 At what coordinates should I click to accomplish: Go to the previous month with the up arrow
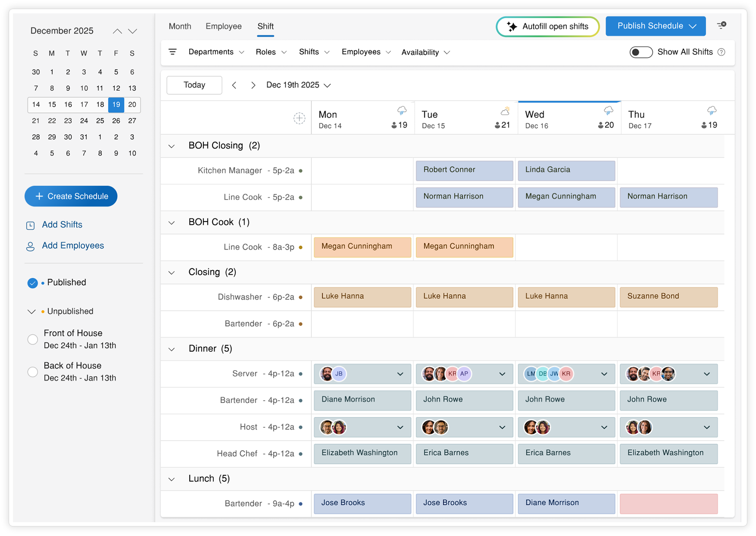pos(117,31)
